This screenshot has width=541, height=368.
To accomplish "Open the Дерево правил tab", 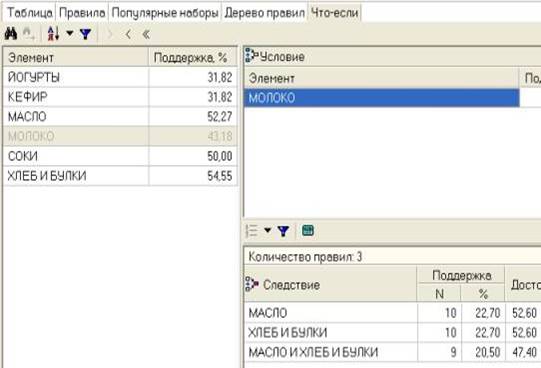I will click(x=264, y=13).
